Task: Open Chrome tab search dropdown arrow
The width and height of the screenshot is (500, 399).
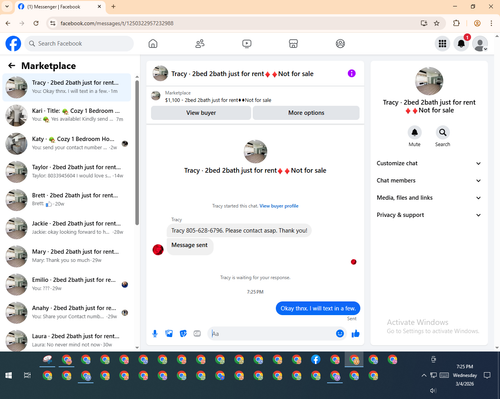Action: (7, 7)
